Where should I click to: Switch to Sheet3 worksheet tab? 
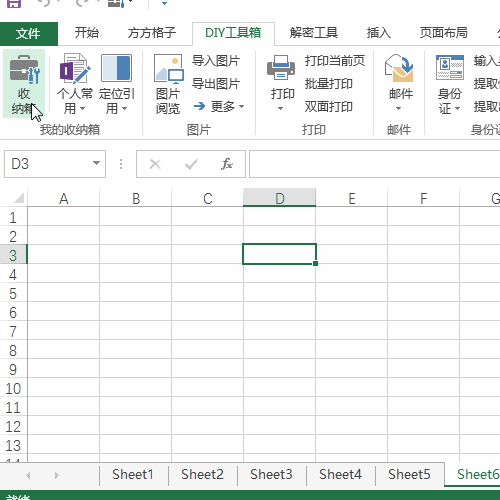(x=271, y=474)
